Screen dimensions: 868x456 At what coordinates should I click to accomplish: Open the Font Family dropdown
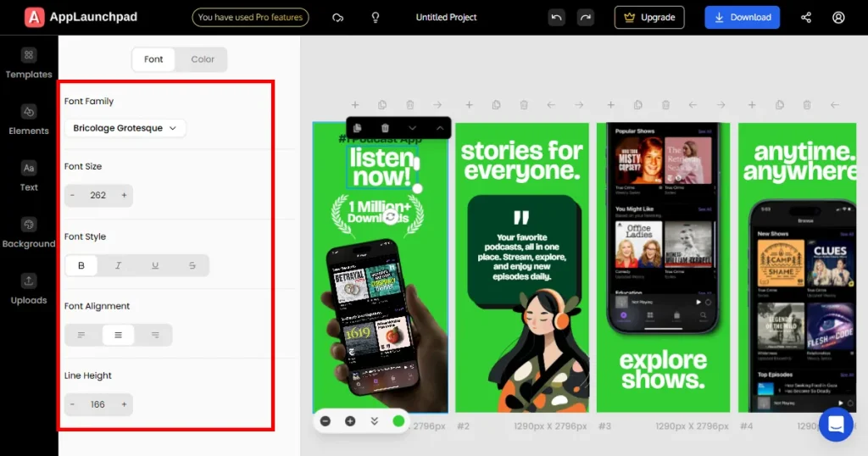125,128
